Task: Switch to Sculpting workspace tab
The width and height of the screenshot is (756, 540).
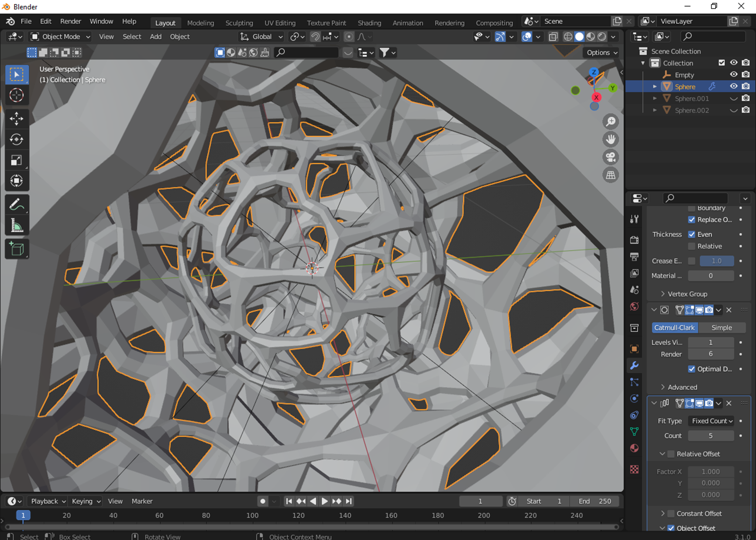Action: coord(239,23)
